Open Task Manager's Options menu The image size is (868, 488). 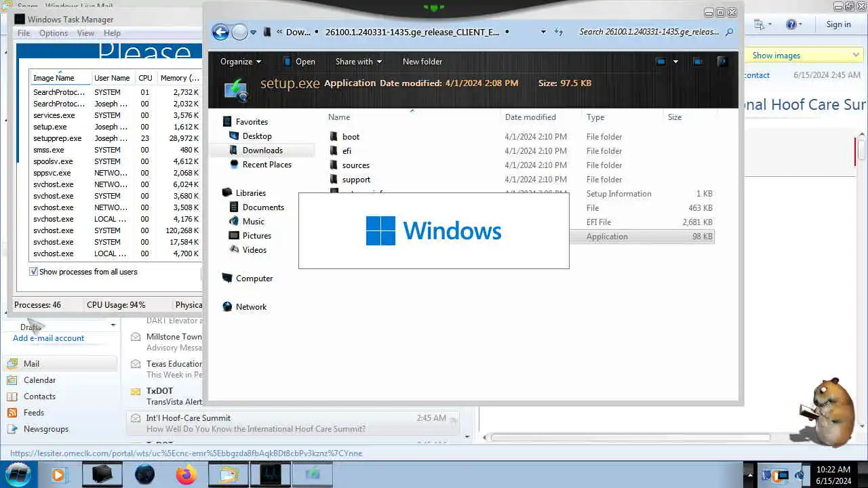pos(54,33)
